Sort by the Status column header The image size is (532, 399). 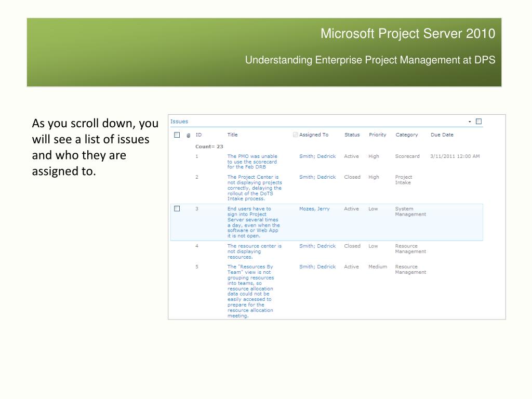pyautogui.click(x=352, y=135)
